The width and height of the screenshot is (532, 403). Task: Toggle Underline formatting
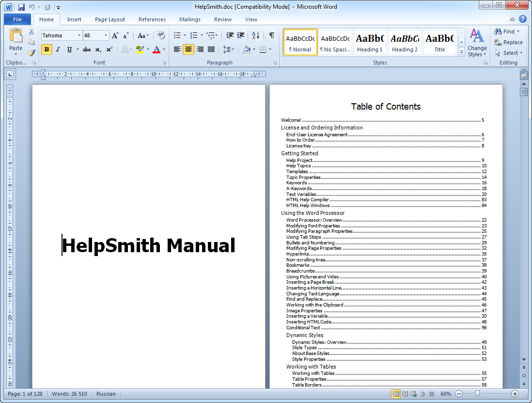pos(69,49)
